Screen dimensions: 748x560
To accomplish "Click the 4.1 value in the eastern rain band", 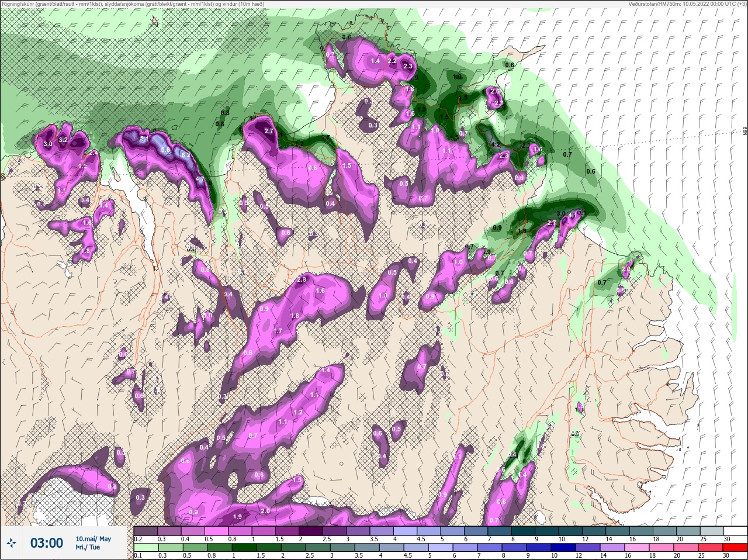I will coord(573,215).
